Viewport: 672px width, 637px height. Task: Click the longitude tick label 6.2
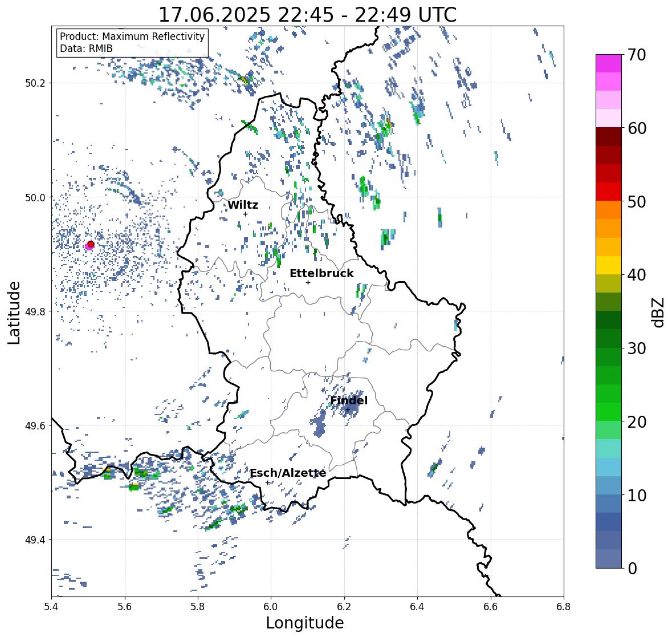344,607
